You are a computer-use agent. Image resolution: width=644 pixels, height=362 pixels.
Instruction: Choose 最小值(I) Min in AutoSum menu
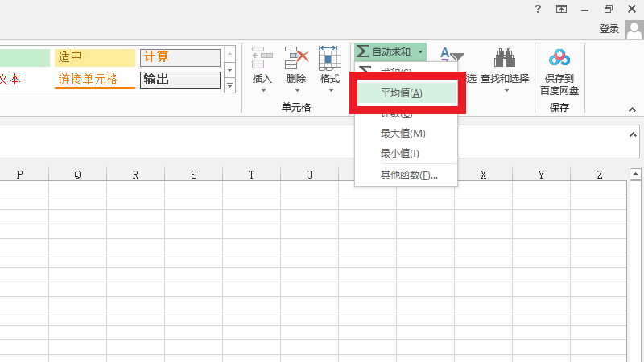coord(400,154)
